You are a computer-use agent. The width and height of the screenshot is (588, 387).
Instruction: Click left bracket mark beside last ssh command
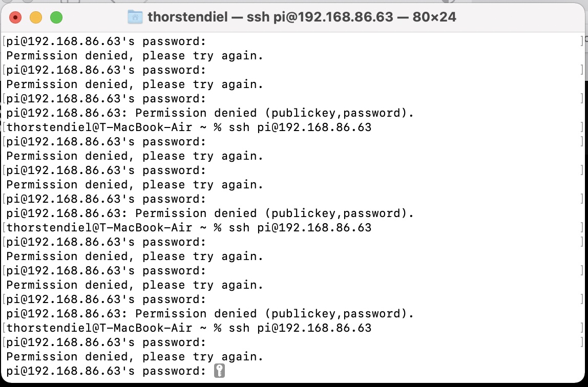[4, 328]
